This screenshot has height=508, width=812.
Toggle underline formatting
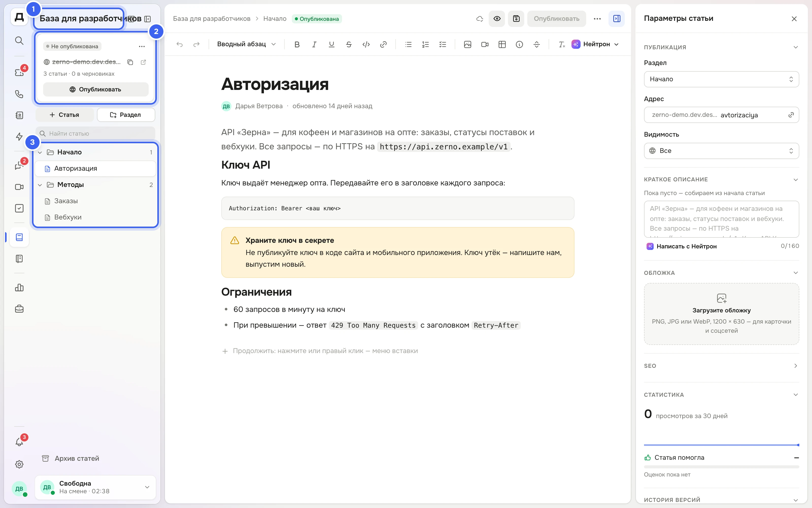coord(331,44)
